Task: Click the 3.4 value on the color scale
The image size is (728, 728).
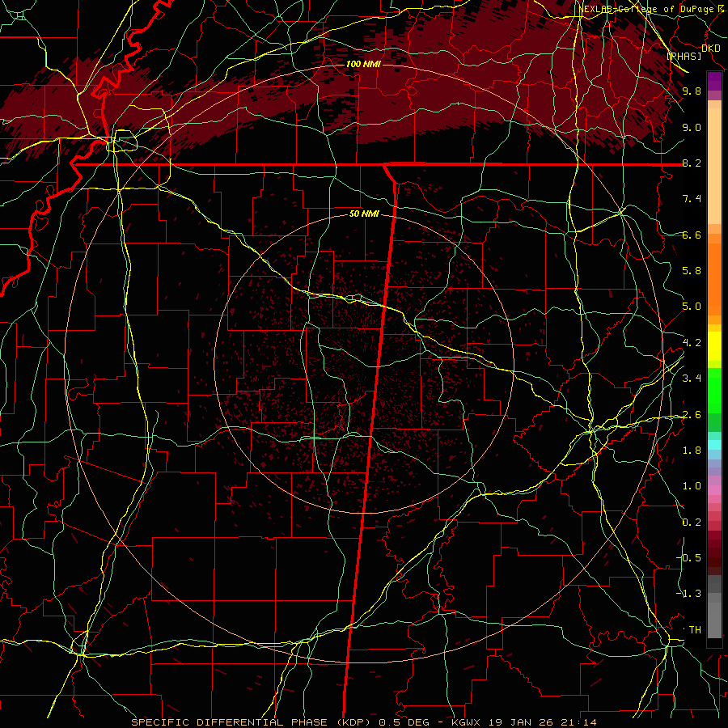Action: tap(692, 379)
